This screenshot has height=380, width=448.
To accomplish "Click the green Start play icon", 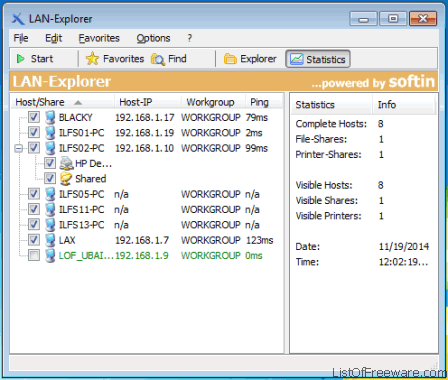I will pos(21,59).
